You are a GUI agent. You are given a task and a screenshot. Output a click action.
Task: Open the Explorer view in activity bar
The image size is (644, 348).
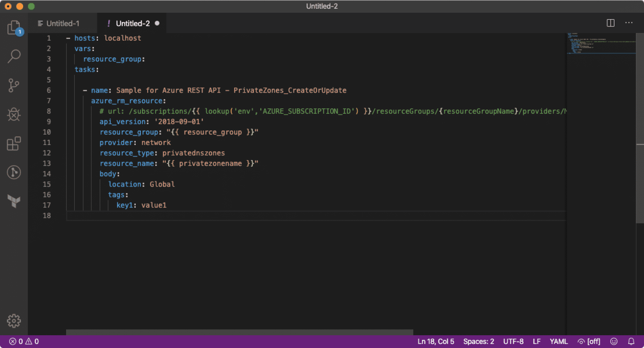pos(14,28)
